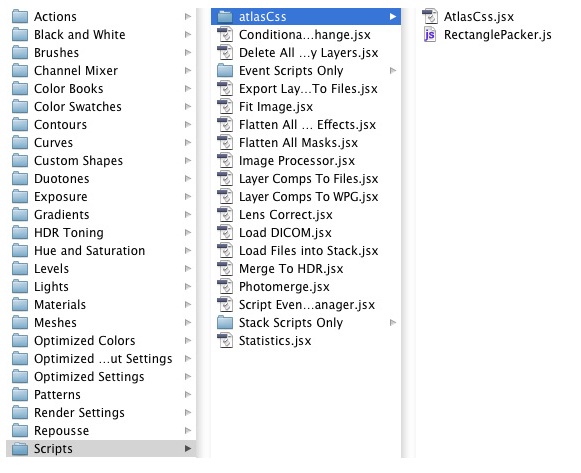Expand the Gradients folder disclosure arrow

pyautogui.click(x=188, y=214)
